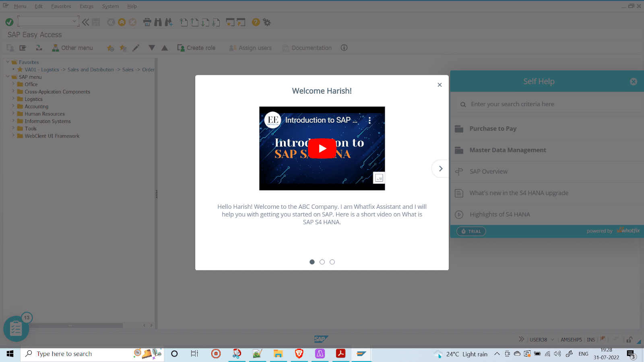Screen dimensions: 644x362
Task: Open the Favorites menu
Action: pos(61,6)
